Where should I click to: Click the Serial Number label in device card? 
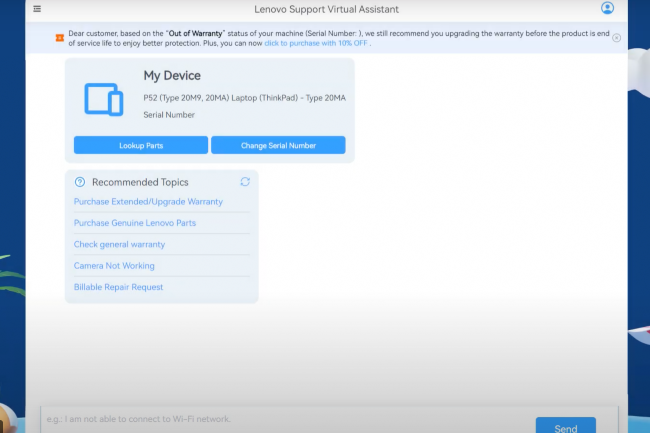(169, 115)
